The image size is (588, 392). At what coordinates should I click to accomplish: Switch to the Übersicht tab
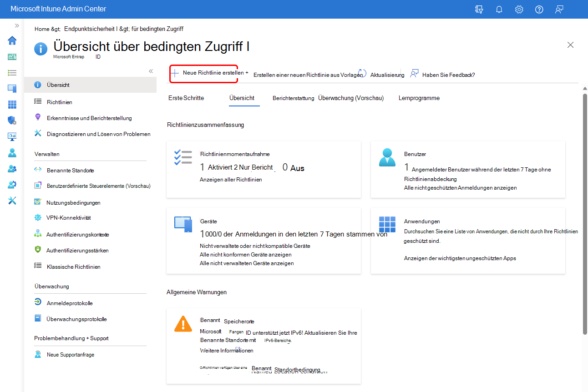tap(242, 98)
